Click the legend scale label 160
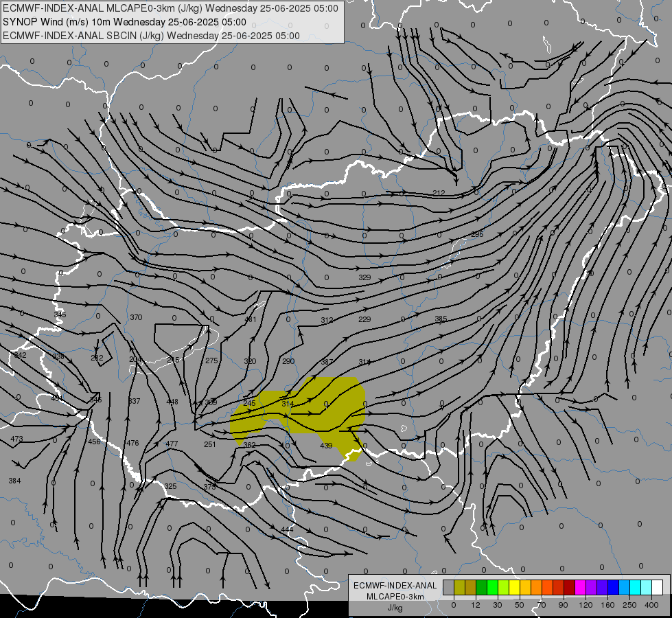Image resolution: width=672 pixels, height=618 pixels. click(x=607, y=605)
